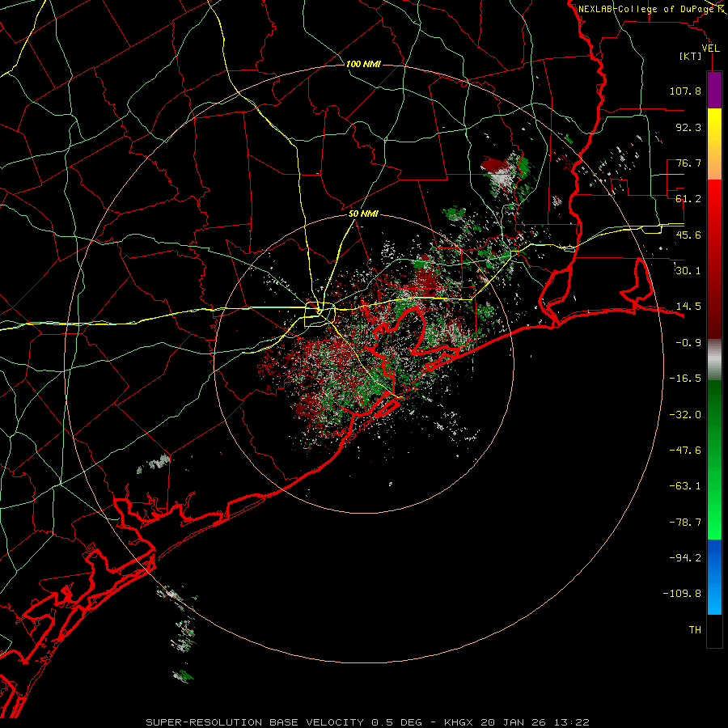The image size is (728, 728).
Task: Click the VEL legend title
Action: point(711,49)
